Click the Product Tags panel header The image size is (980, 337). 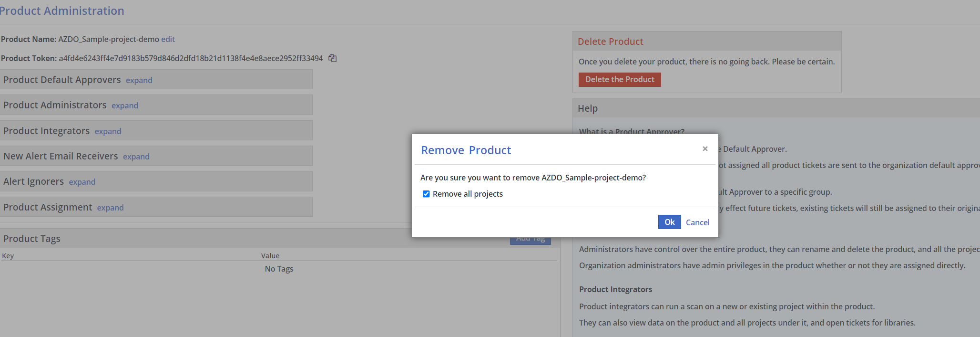[x=32, y=239]
